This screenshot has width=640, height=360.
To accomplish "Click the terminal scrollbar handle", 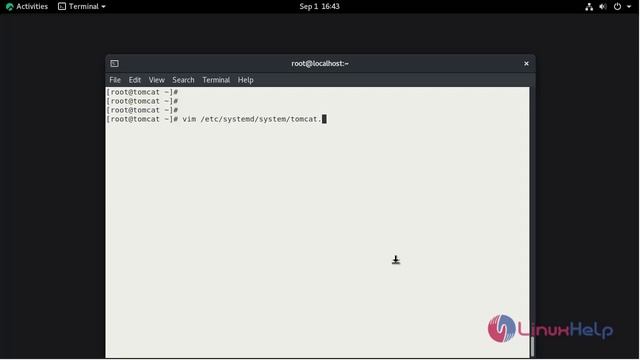I will (532, 346).
